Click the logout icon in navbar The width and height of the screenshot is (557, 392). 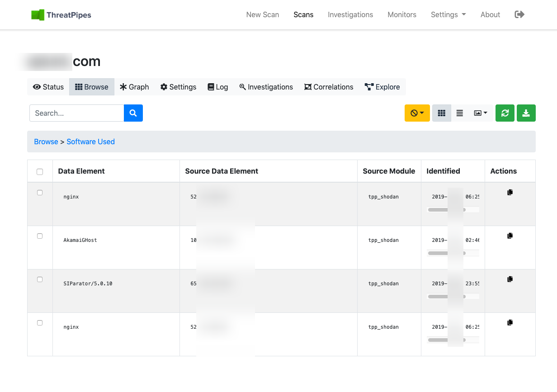click(519, 14)
